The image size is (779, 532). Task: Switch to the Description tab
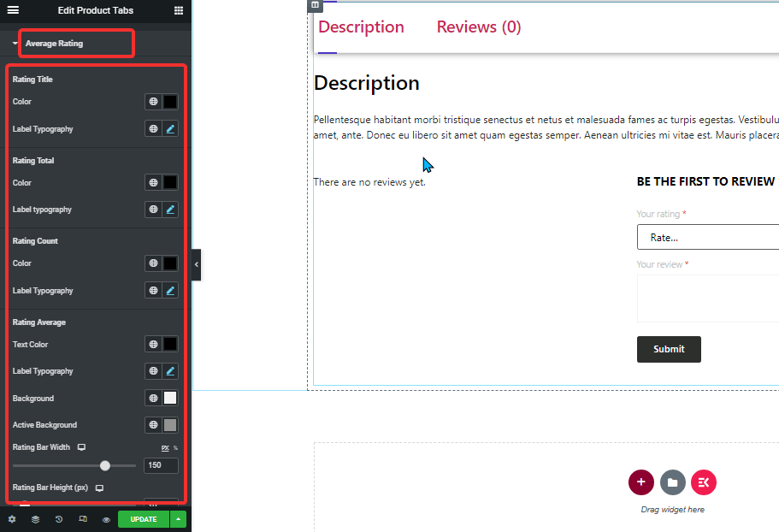coord(361,27)
